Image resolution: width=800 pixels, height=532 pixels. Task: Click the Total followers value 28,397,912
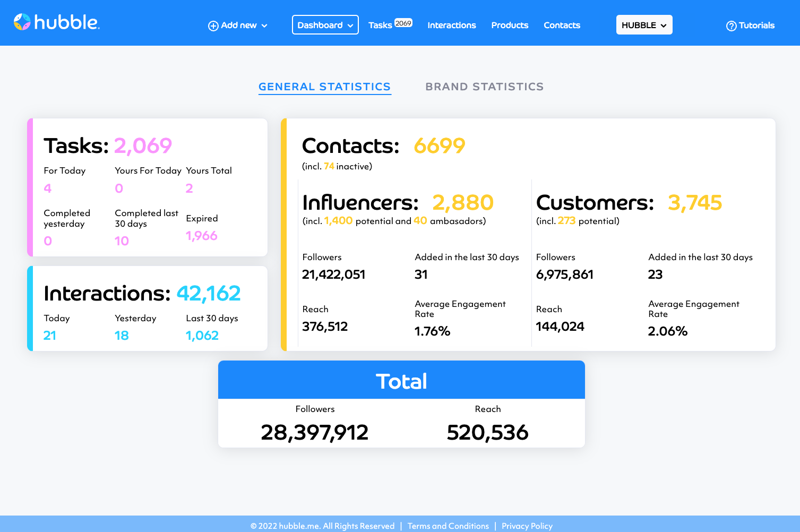315,432
